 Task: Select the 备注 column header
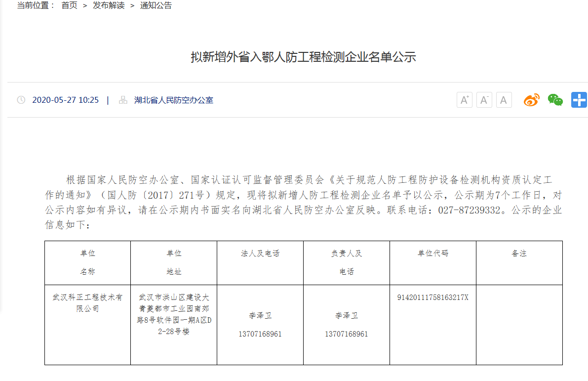519,254
